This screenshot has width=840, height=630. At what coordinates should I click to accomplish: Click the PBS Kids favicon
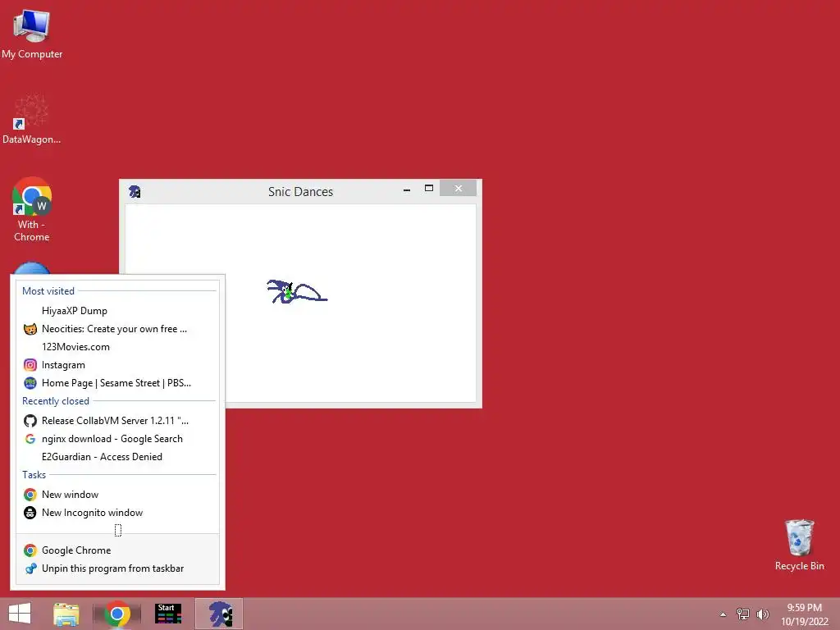pyautogui.click(x=30, y=383)
